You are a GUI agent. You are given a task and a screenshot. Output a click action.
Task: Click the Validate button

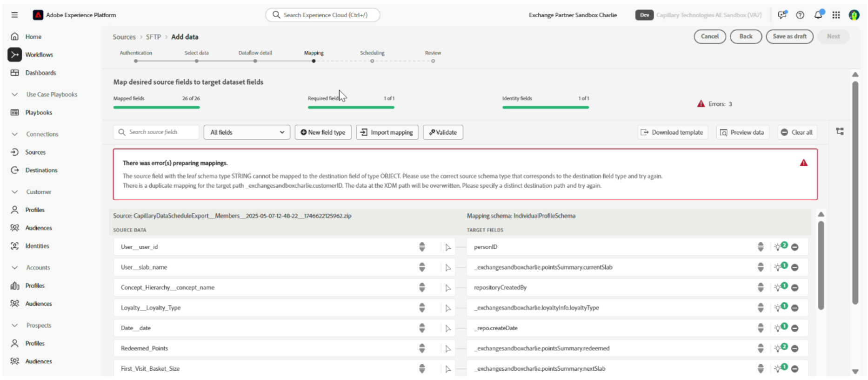coord(443,132)
